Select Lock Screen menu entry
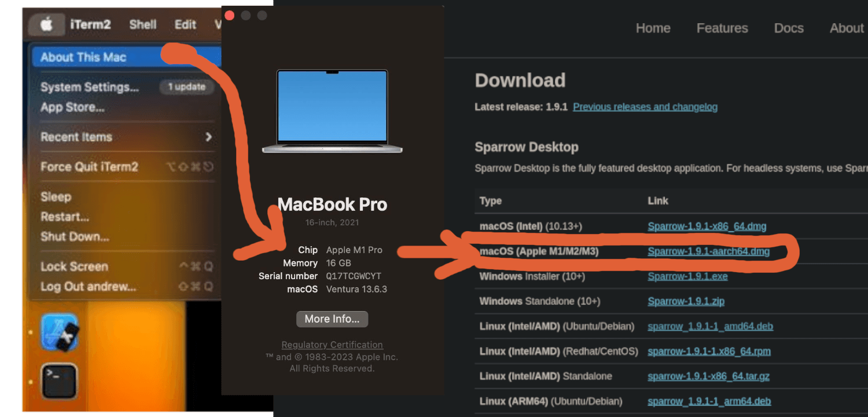This screenshot has width=868, height=417. pos(74,266)
